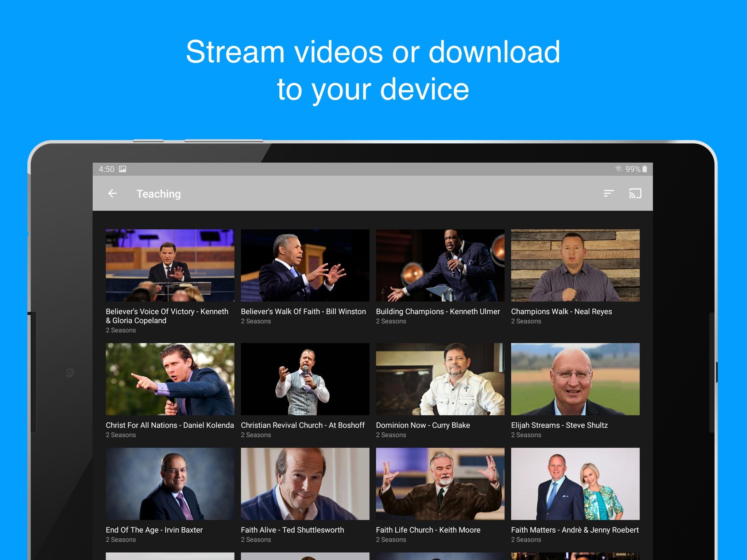Tap the image notification icon in status bar

pos(123,169)
